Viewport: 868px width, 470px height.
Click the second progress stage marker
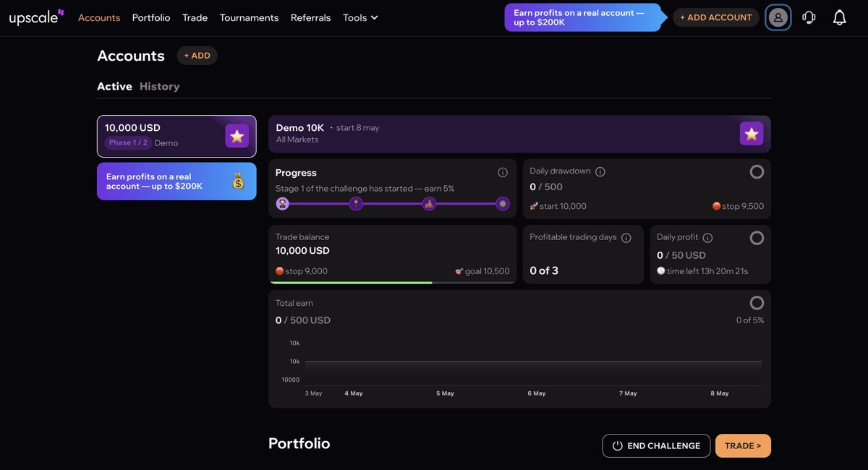[356, 204]
